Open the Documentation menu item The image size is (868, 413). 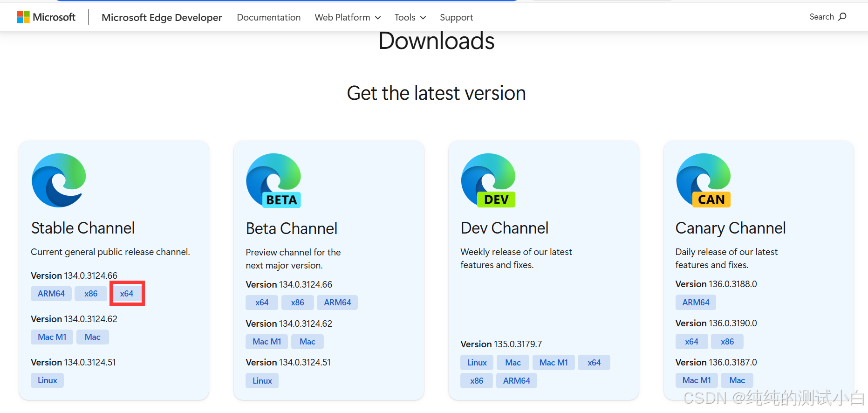coord(269,17)
